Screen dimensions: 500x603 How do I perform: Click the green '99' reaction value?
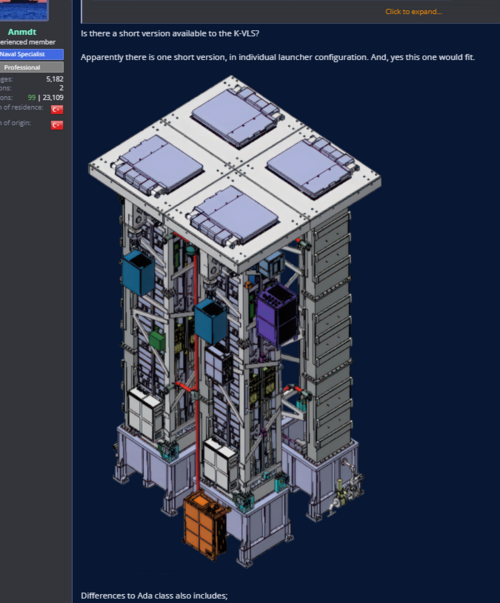pyautogui.click(x=32, y=97)
